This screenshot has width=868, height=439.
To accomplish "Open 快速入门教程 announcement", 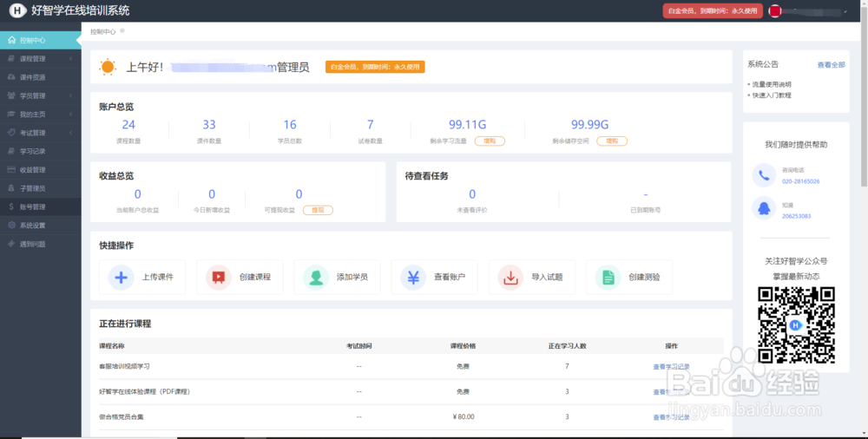I will coord(772,95).
